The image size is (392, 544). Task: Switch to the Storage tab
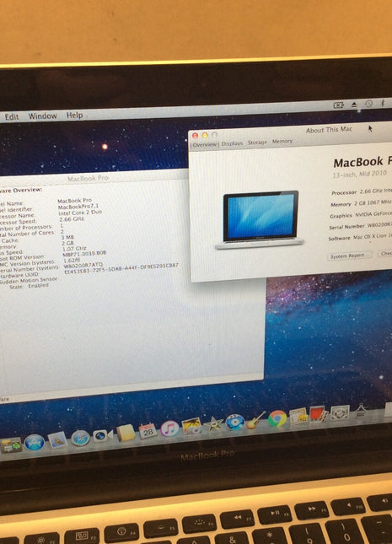point(257,143)
